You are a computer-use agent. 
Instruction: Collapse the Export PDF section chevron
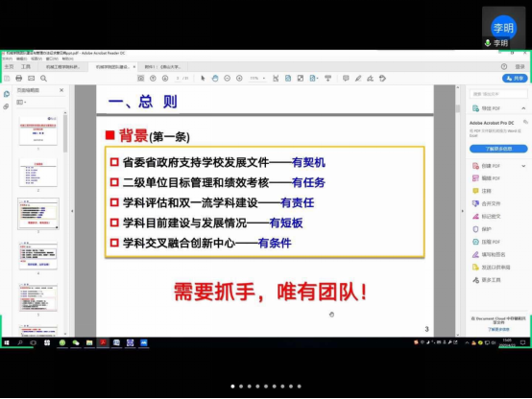(x=523, y=108)
